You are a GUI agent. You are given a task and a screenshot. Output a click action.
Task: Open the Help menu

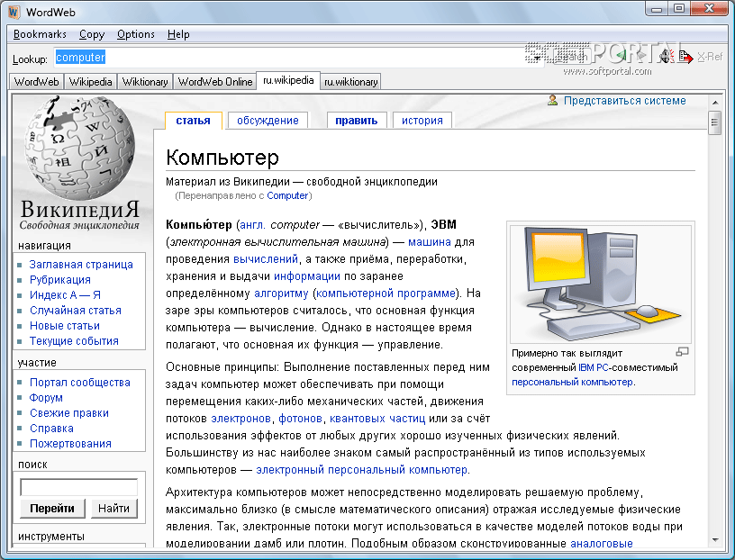(178, 34)
